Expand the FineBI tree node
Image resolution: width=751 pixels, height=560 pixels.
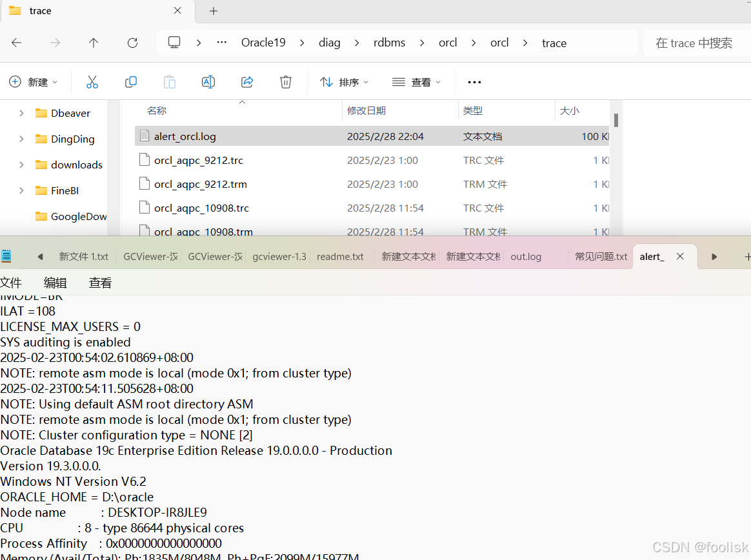coord(21,191)
